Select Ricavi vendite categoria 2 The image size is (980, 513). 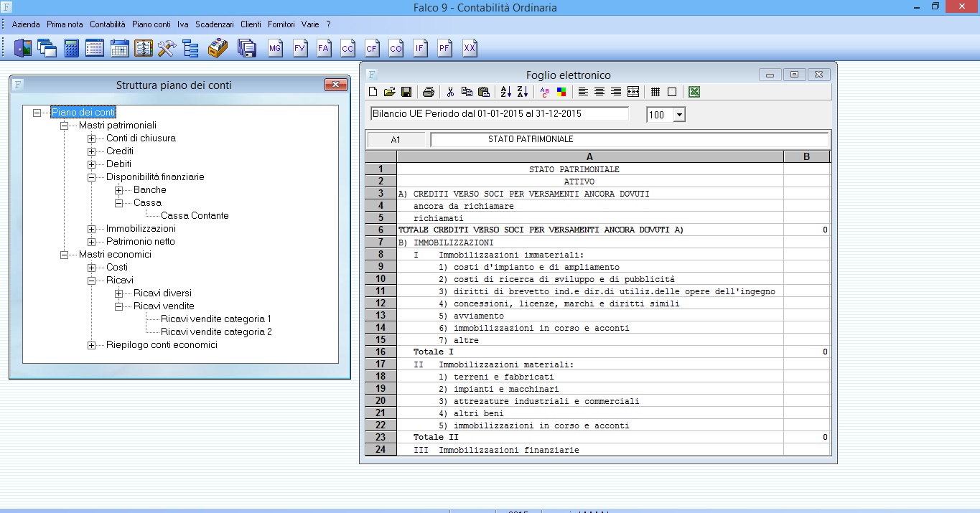(216, 332)
